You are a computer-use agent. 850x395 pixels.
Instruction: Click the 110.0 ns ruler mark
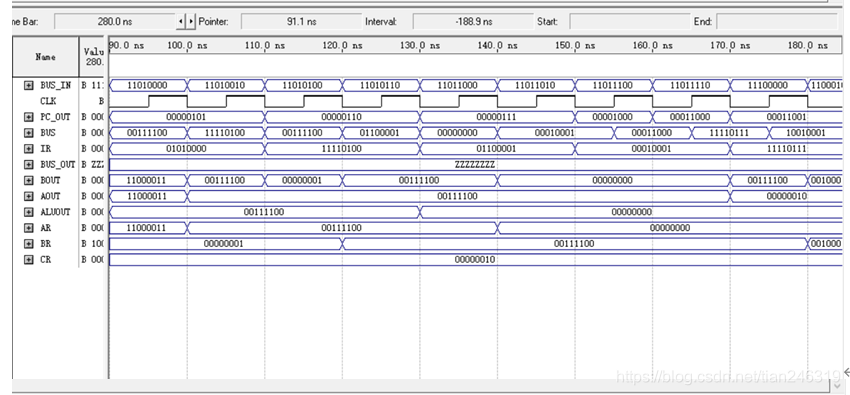pyautogui.click(x=265, y=46)
